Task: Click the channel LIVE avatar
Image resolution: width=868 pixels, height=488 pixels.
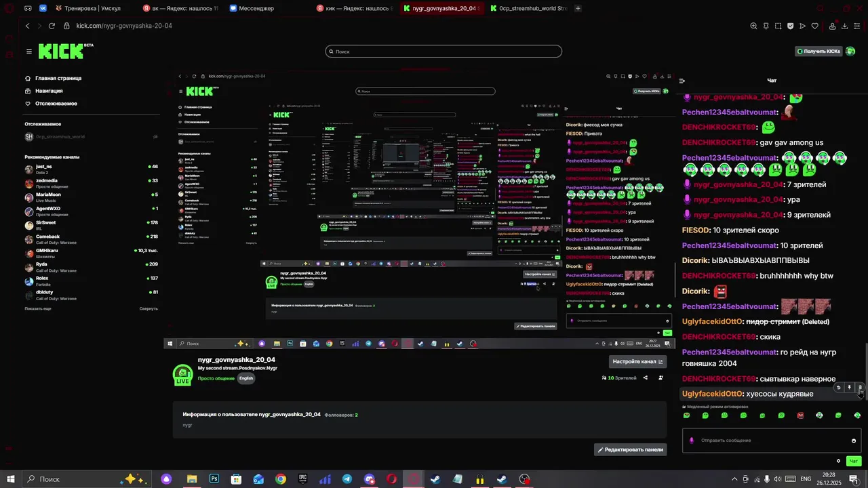Action: [x=182, y=375]
